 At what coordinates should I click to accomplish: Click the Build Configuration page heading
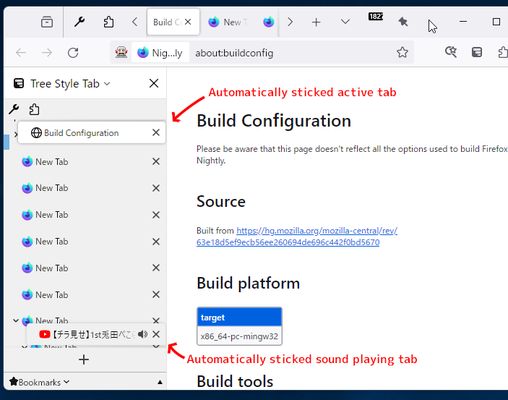point(274,121)
